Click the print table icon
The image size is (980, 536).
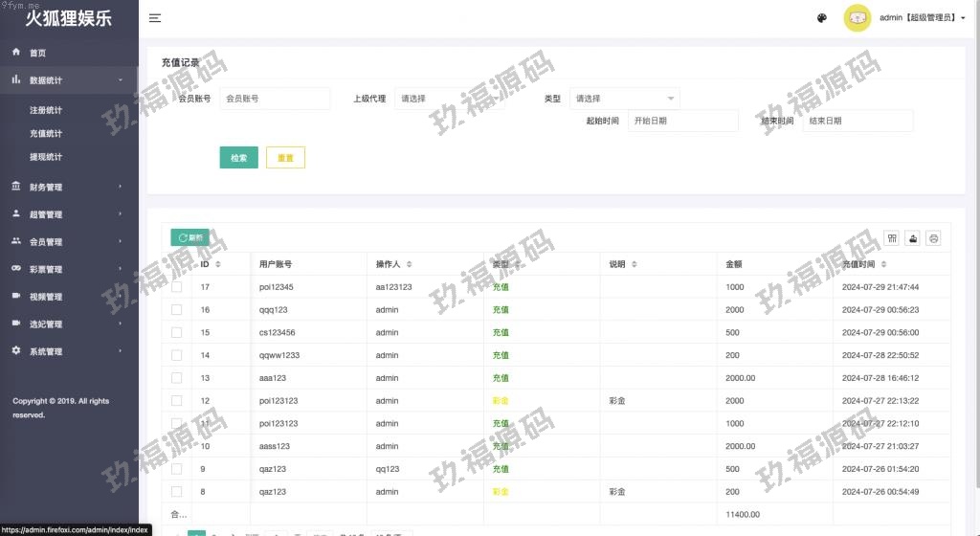pos(934,238)
